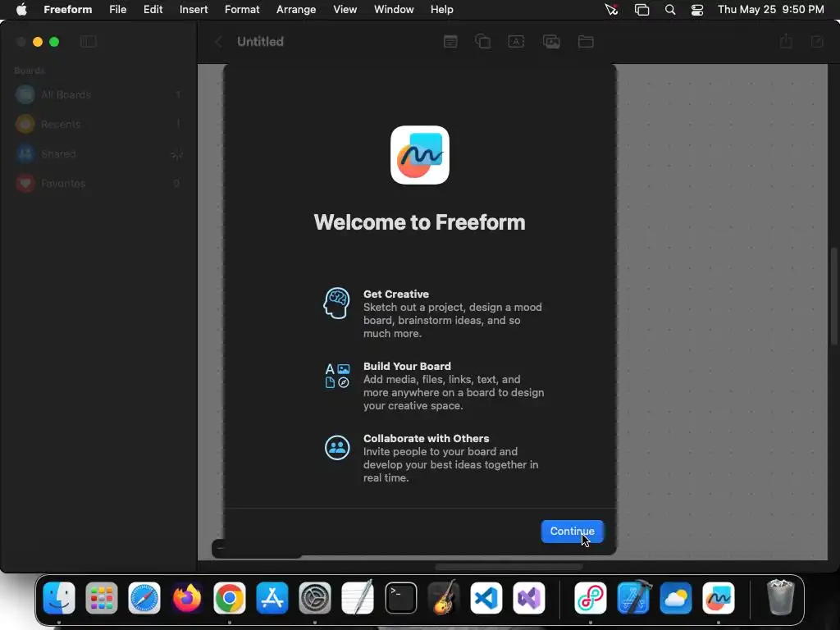Viewport: 840px width, 630px height.
Task: Select the shapes tool in toolbar
Action: click(x=482, y=41)
